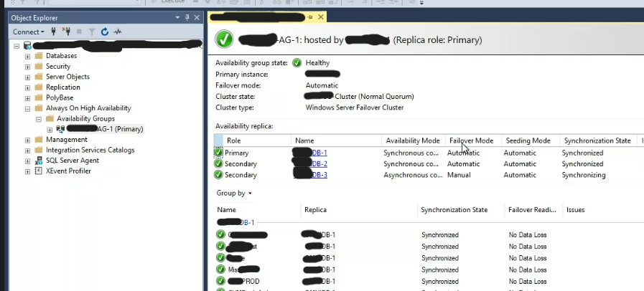This screenshot has width=644, height=291.
Task: Click the green check beside Healthy
Action: tap(297, 62)
